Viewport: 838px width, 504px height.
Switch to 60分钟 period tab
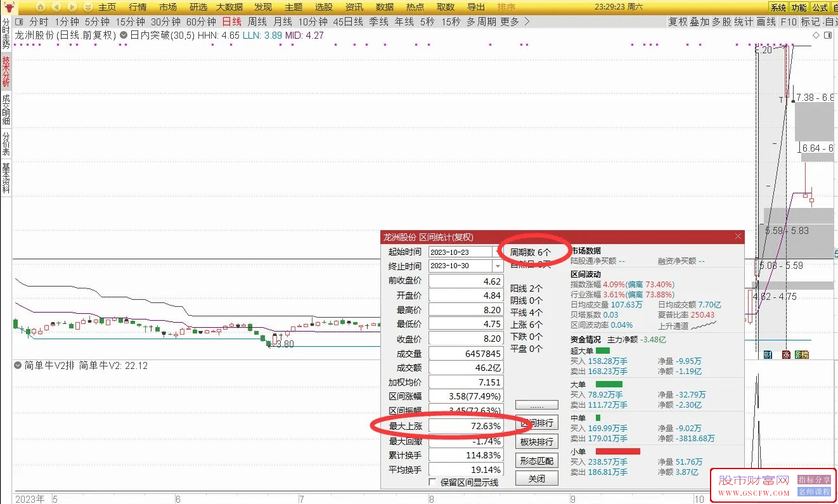click(x=201, y=22)
